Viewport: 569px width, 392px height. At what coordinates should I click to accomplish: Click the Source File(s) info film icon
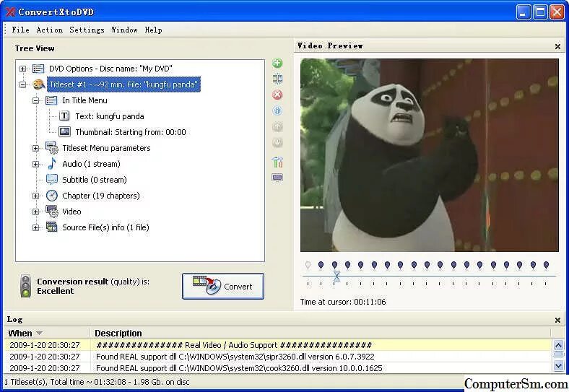tap(51, 227)
